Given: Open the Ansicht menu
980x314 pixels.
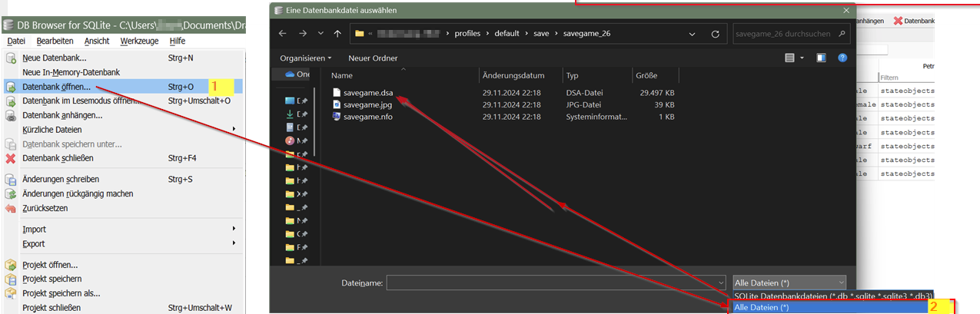Looking at the screenshot, I should click(x=97, y=41).
